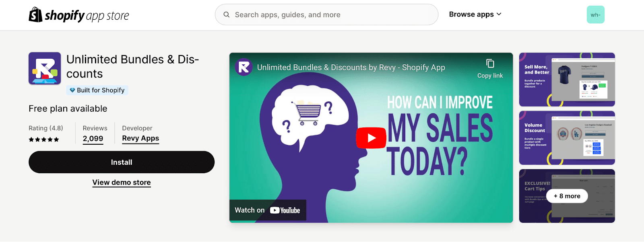Image resolution: width=644 pixels, height=242 pixels.
Task: Click the search magnifier icon
Action: 227,14
